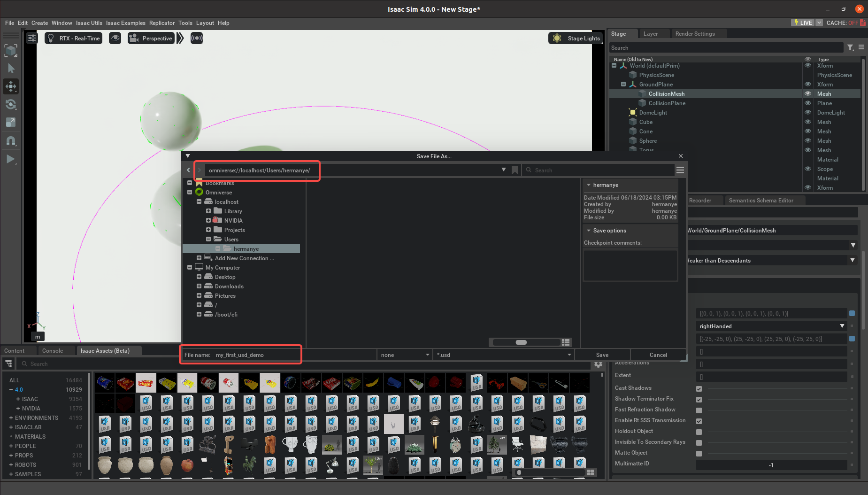Open RTX - Real-Time renderer menu
The height and width of the screenshot is (495, 868).
(x=74, y=39)
